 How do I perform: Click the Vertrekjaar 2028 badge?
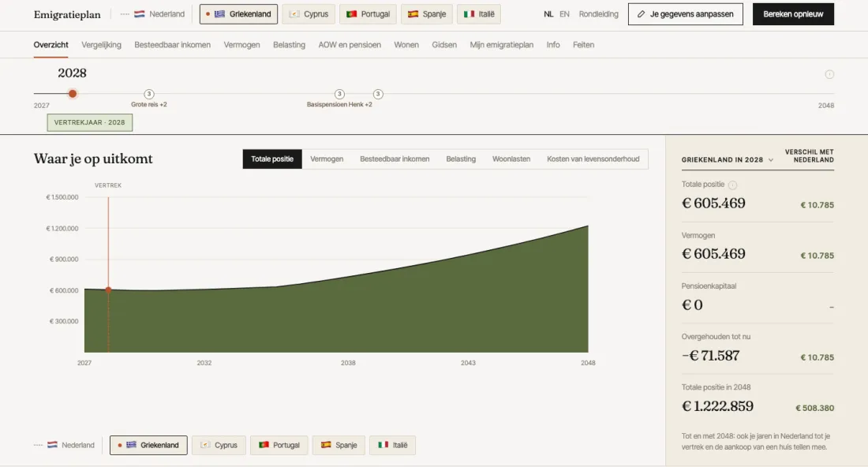(90, 122)
